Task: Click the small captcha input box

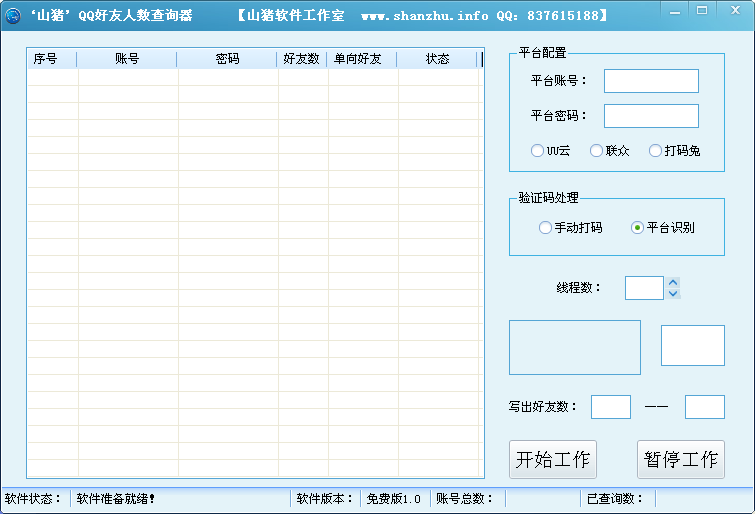Action: [x=693, y=345]
